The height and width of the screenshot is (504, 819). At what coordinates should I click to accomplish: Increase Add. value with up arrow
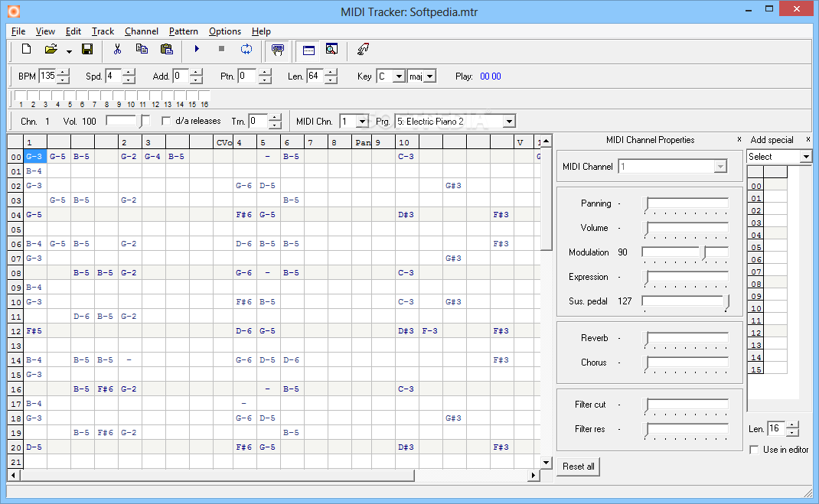[x=196, y=73]
